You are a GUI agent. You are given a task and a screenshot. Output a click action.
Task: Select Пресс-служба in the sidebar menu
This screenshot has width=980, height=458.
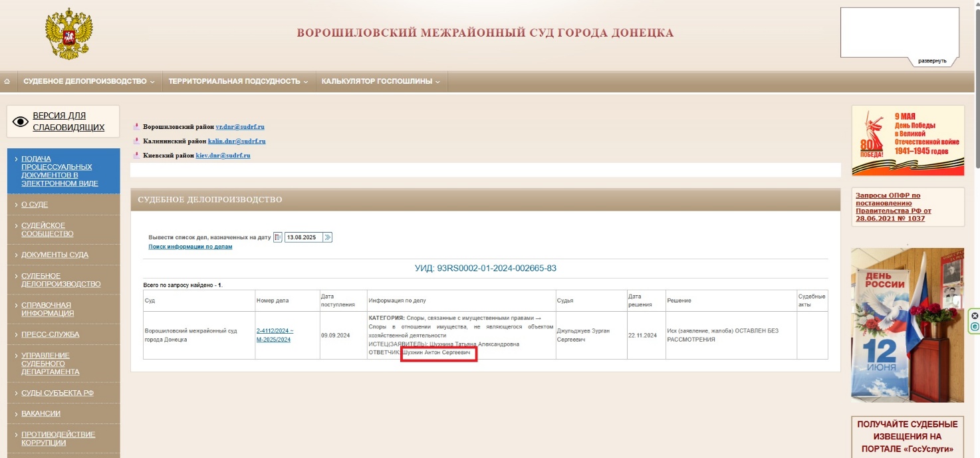point(50,334)
